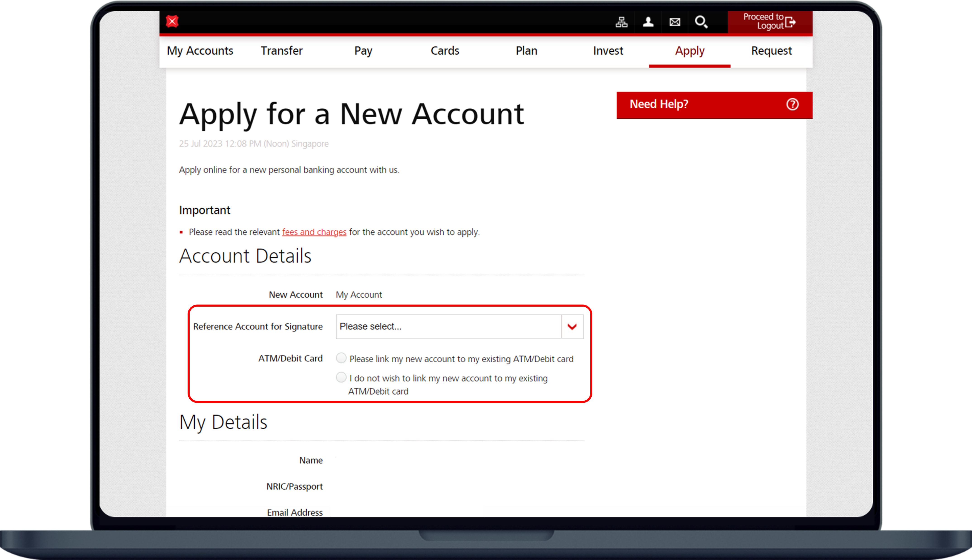Click the 'ATM/Debit Card' label
Image resolution: width=972 pixels, height=560 pixels.
290,358
